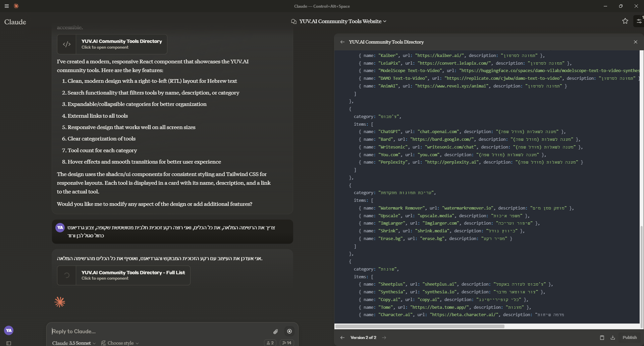Click the "https://bard.google.com/" URL in code
Viewport: 644px width, 346px height.
coord(442,139)
